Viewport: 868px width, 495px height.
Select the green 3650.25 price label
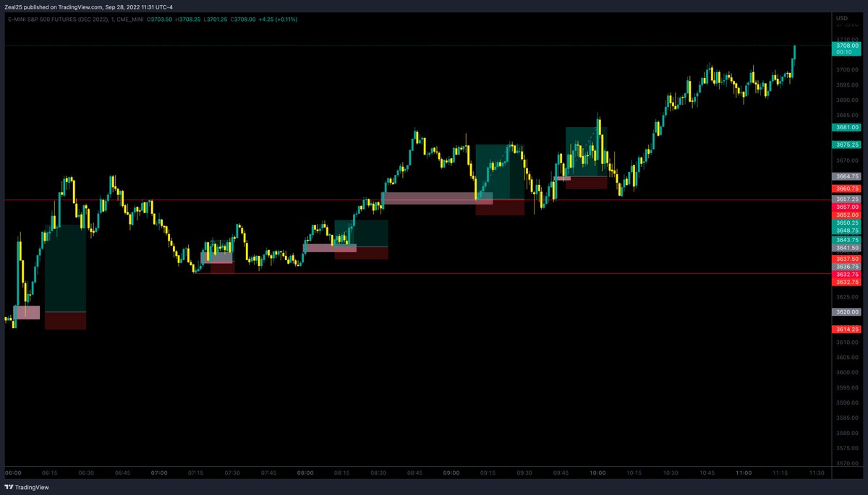(x=846, y=223)
